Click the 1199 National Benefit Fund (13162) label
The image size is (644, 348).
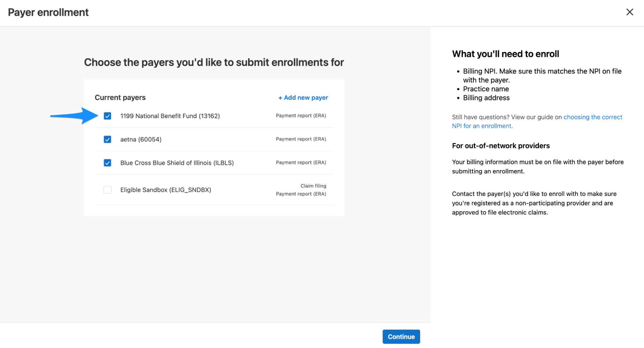[170, 116]
